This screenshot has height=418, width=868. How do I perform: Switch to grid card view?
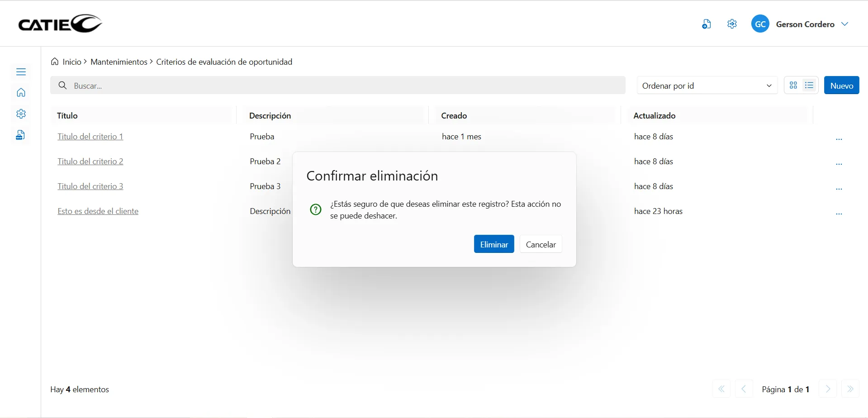793,85
